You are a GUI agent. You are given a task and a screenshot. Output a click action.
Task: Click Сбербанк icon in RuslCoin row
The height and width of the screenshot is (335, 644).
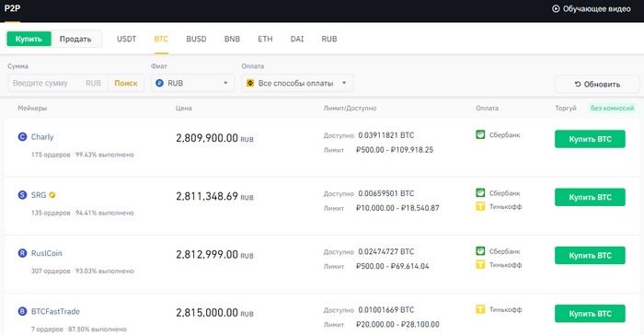pyautogui.click(x=480, y=250)
